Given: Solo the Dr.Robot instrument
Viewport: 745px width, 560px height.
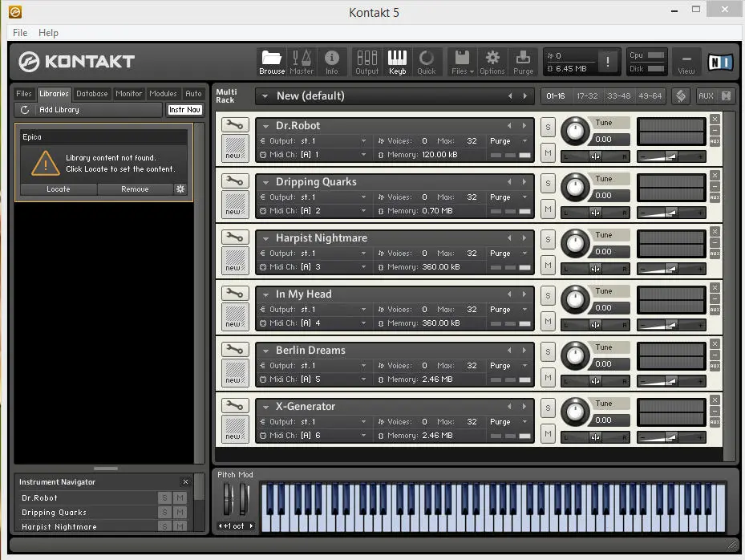Looking at the screenshot, I should 548,128.
